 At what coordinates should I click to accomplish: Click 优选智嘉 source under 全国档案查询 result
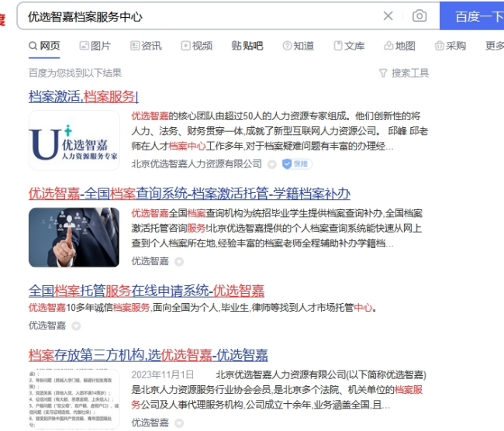tap(150, 261)
